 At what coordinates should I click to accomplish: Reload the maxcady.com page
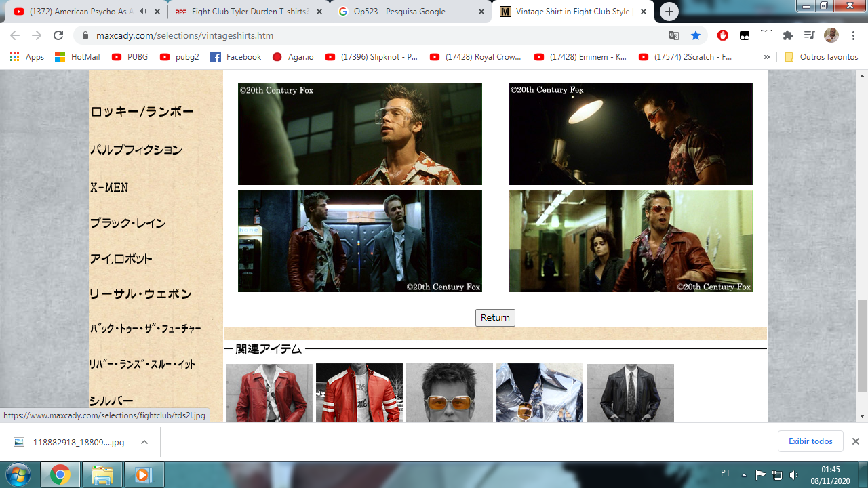pyautogui.click(x=58, y=35)
